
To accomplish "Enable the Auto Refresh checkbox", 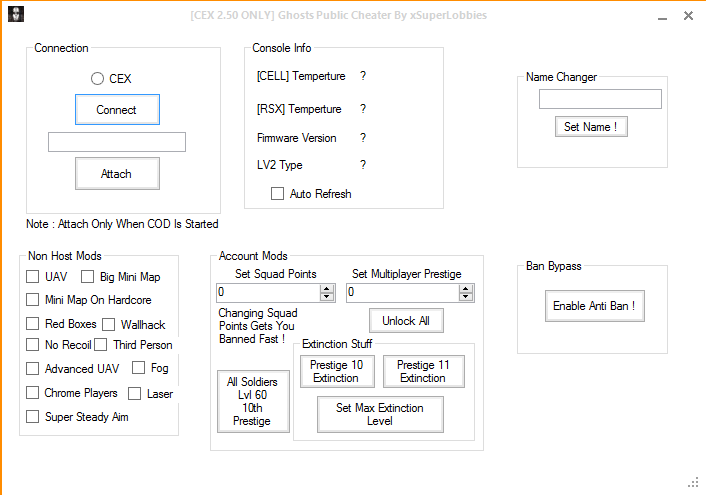I will (277, 194).
